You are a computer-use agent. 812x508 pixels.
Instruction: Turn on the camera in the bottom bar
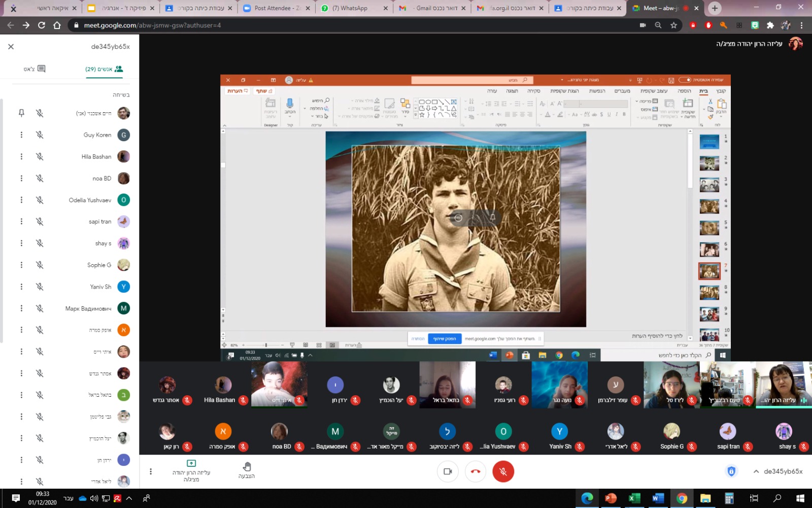(448, 471)
